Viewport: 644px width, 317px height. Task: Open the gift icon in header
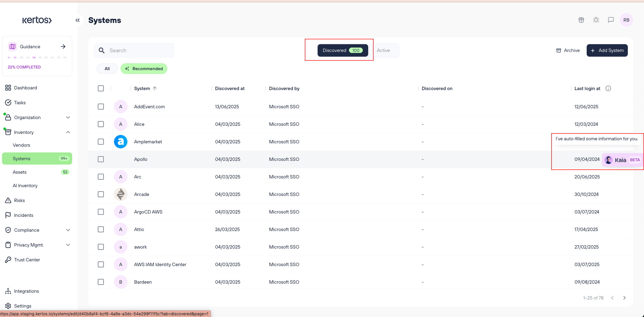[581, 20]
